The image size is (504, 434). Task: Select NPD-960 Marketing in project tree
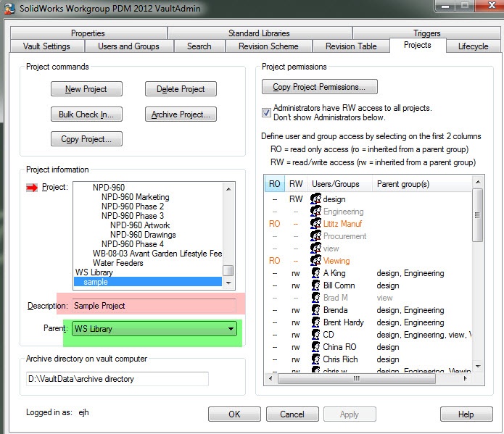pyautogui.click(x=136, y=197)
